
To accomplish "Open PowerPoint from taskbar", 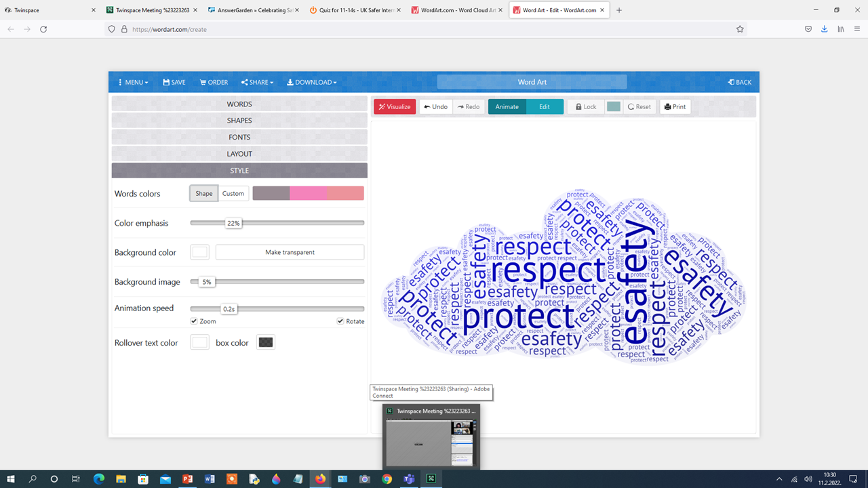I will pos(187,479).
